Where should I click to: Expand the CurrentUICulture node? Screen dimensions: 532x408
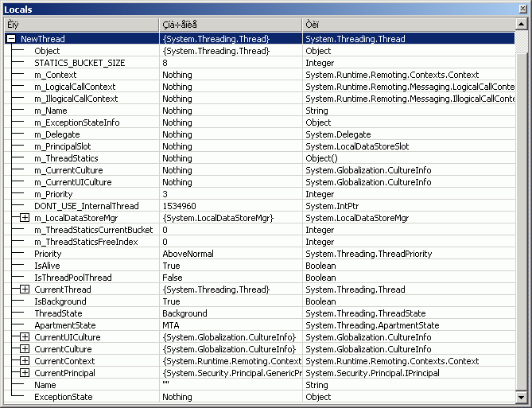(25, 336)
